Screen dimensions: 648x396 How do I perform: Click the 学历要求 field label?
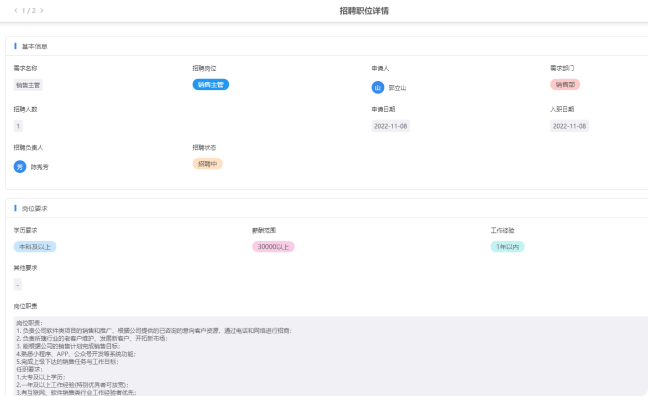coord(25,230)
